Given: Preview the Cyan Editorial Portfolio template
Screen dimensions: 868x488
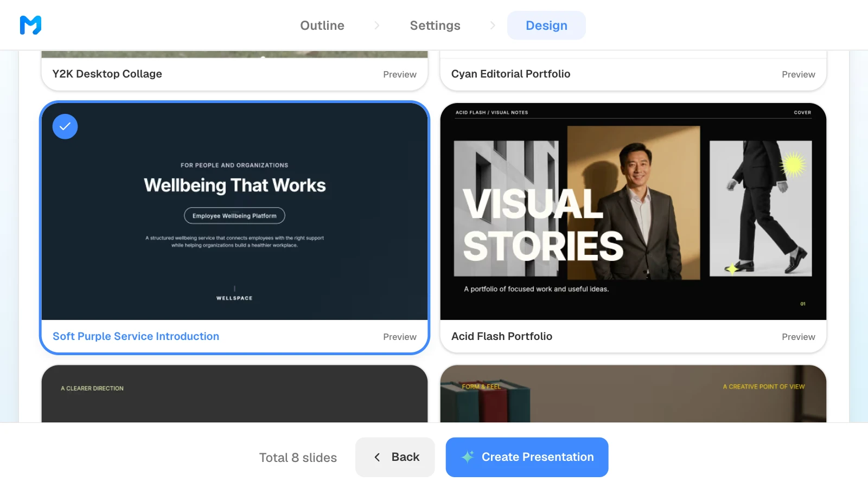Looking at the screenshot, I should pos(798,74).
